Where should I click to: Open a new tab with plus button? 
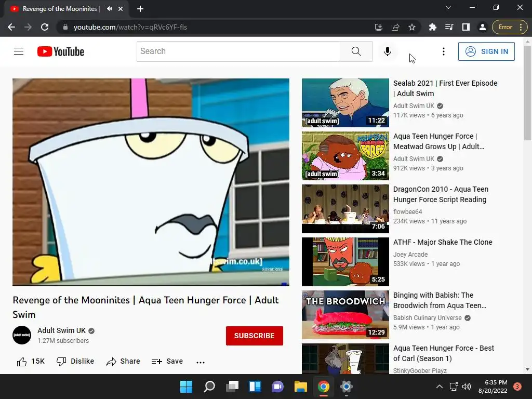pyautogui.click(x=140, y=9)
